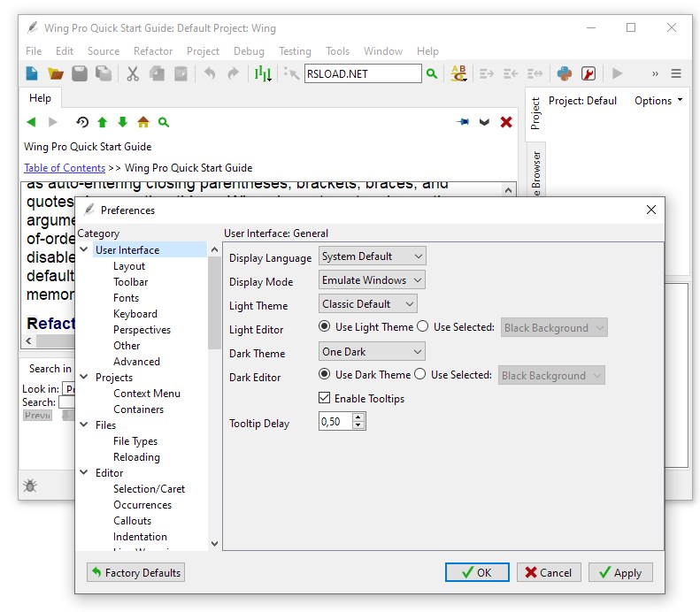The width and height of the screenshot is (700, 612).
Task: Select Light Editor 'Use Selected' radio button
Action: click(x=423, y=327)
